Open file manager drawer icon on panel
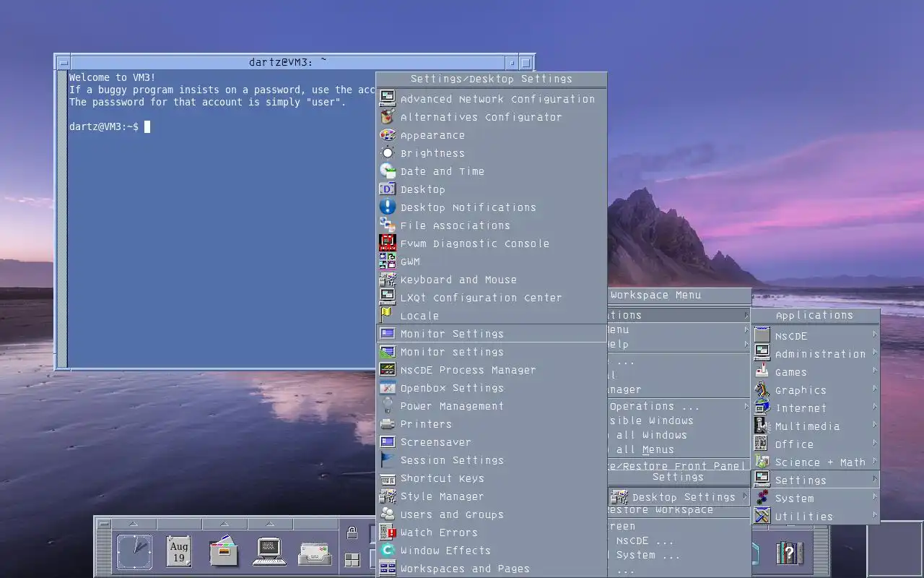The height and width of the screenshot is (578, 924). (224, 552)
